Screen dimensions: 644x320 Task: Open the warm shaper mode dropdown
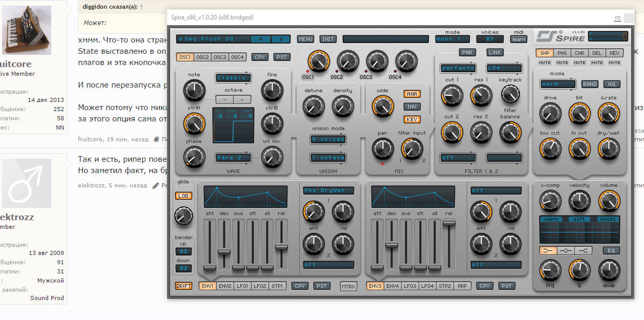pos(557,84)
